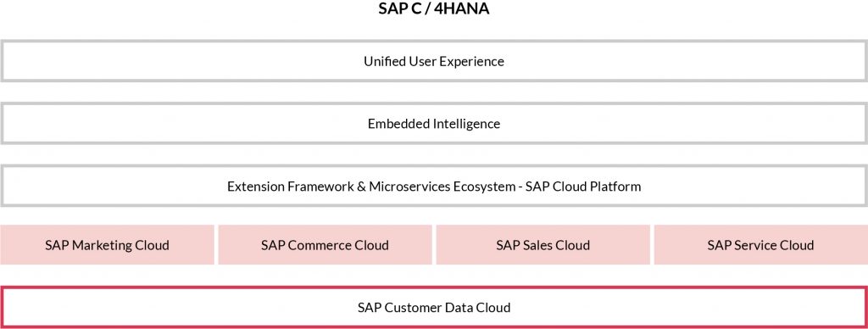Select the SAP Service Cloud block
The width and height of the screenshot is (868, 329).
point(761,245)
